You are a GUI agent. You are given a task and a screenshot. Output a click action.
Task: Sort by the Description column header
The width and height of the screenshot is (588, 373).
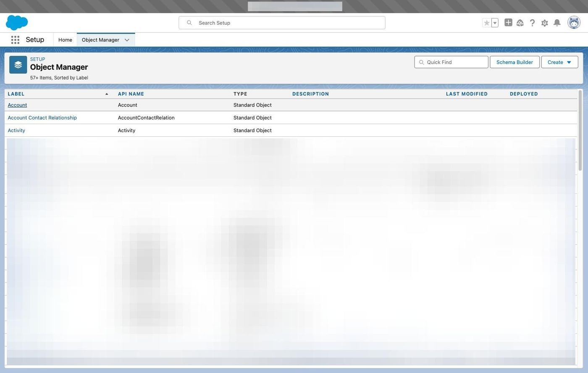pyautogui.click(x=310, y=94)
